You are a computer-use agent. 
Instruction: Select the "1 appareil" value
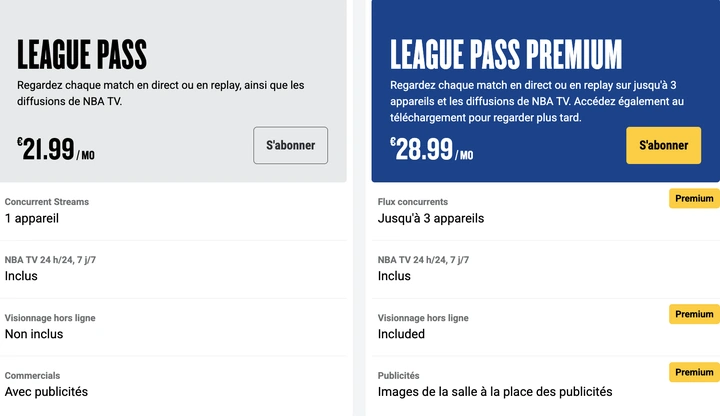[x=32, y=218]
